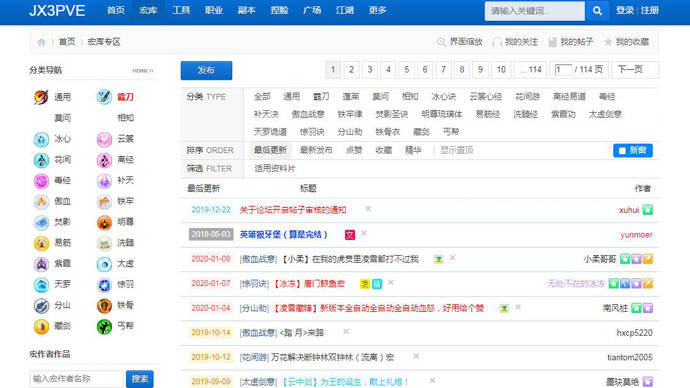Filter type by 冰心诀
Viewport: 690px width, 388px height.
(x=443, y=97)
